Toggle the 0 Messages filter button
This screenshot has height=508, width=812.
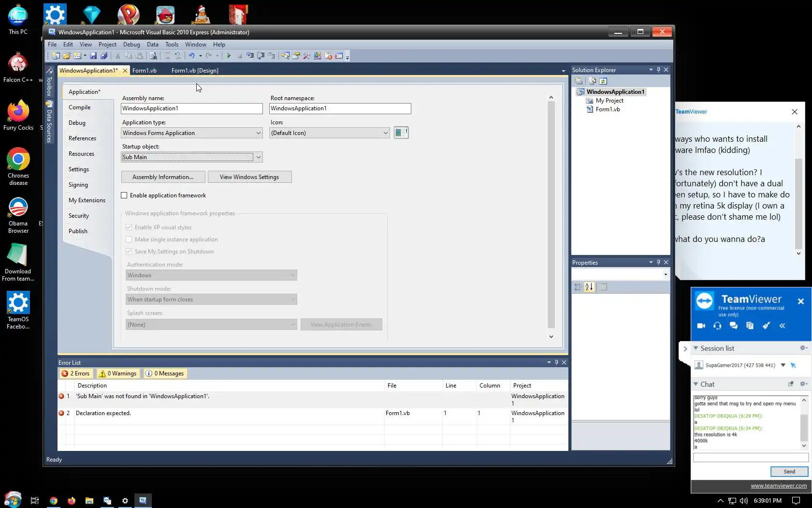[x=165, y=374]
